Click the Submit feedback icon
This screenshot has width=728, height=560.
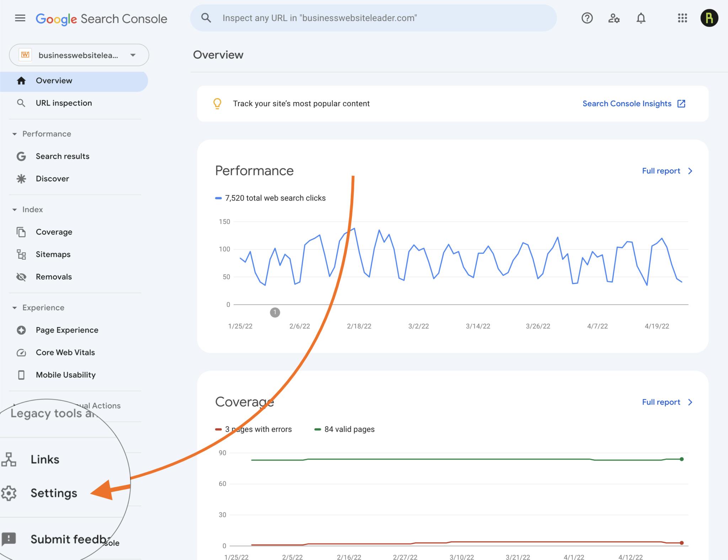click(9, 539)
